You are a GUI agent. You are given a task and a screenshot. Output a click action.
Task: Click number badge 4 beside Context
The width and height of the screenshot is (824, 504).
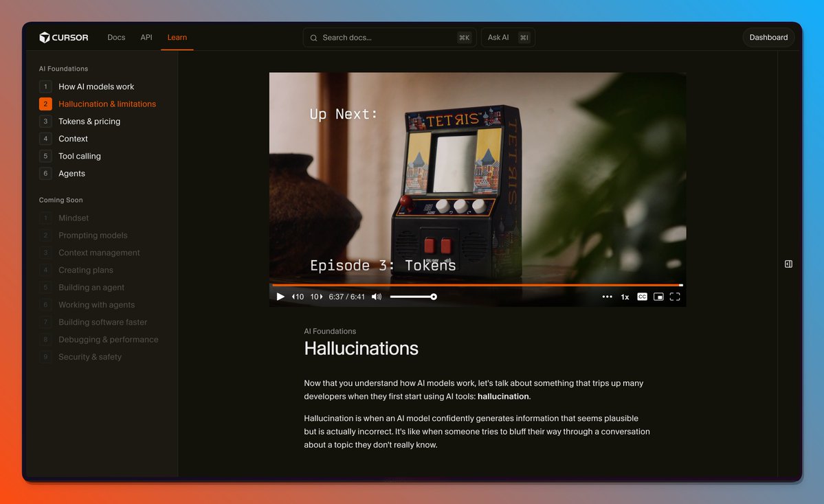(45, 139)
